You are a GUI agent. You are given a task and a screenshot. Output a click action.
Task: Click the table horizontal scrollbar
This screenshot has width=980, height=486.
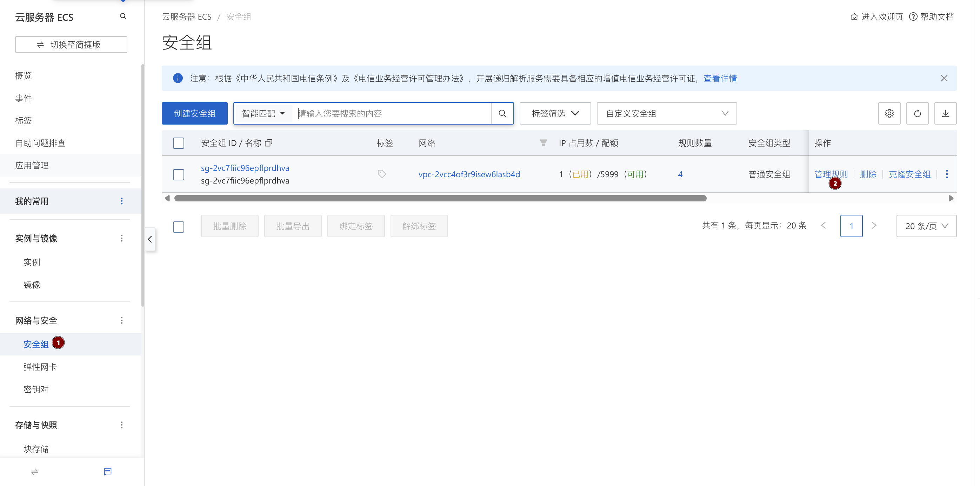440,198
